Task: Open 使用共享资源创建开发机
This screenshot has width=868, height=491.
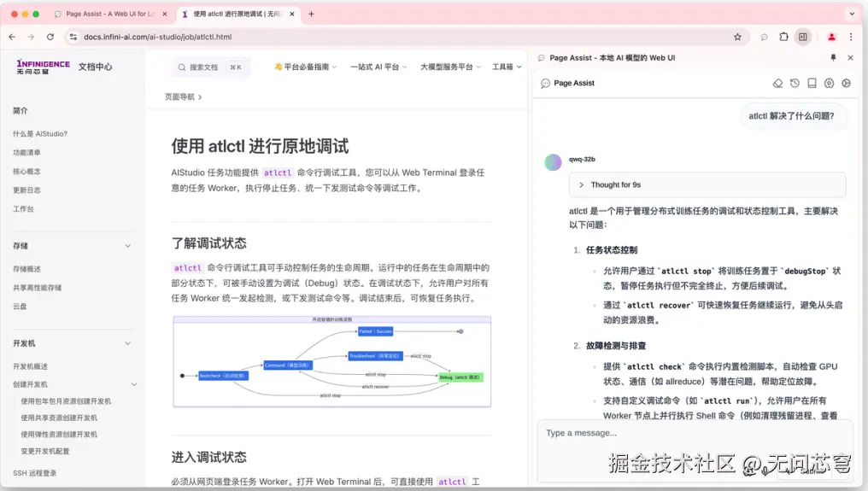Action: tap(59, 418)
